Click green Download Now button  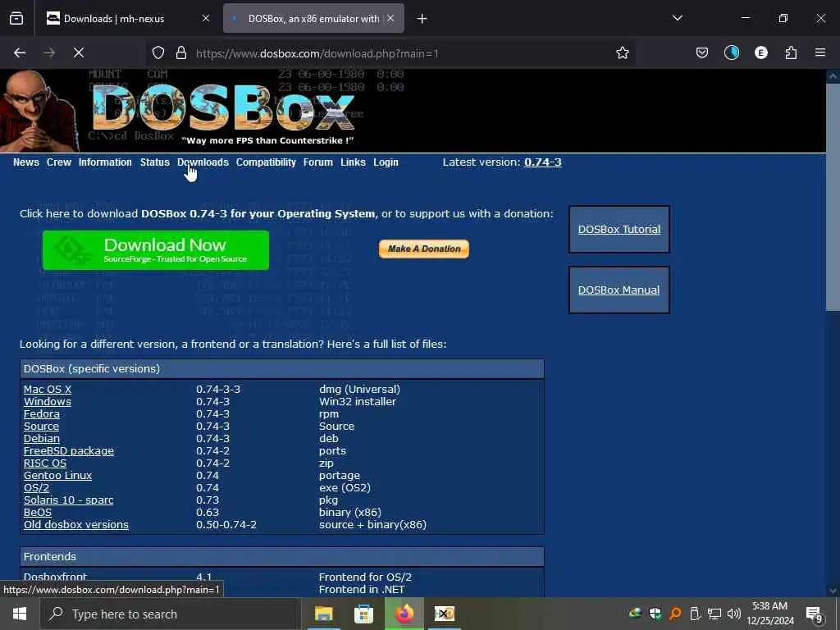[156, 250]
